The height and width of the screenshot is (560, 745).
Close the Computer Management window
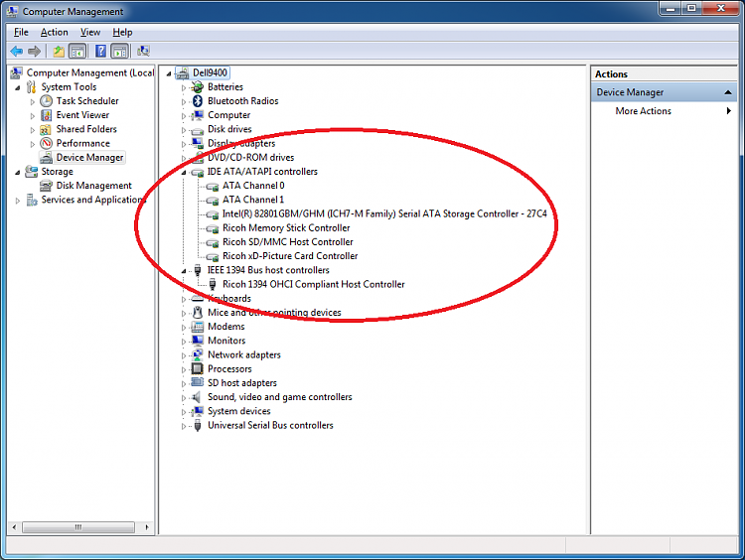[x=720, y=8]
